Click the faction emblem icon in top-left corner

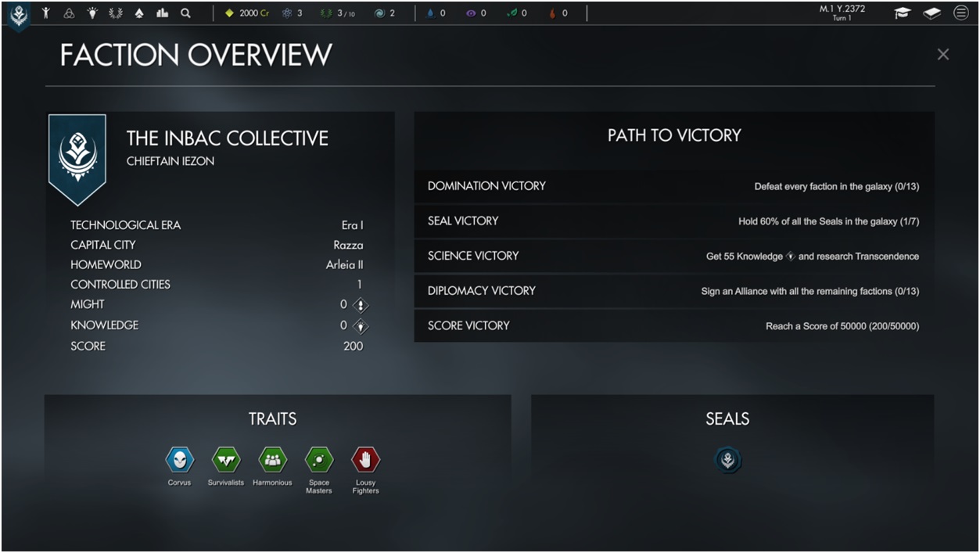click(19, 14)
